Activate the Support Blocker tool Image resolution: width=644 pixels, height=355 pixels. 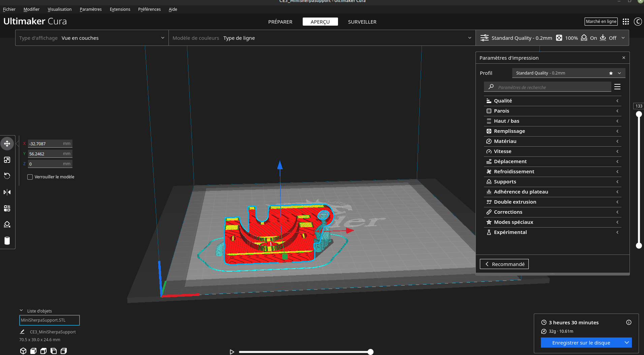[x=7, y=224]
